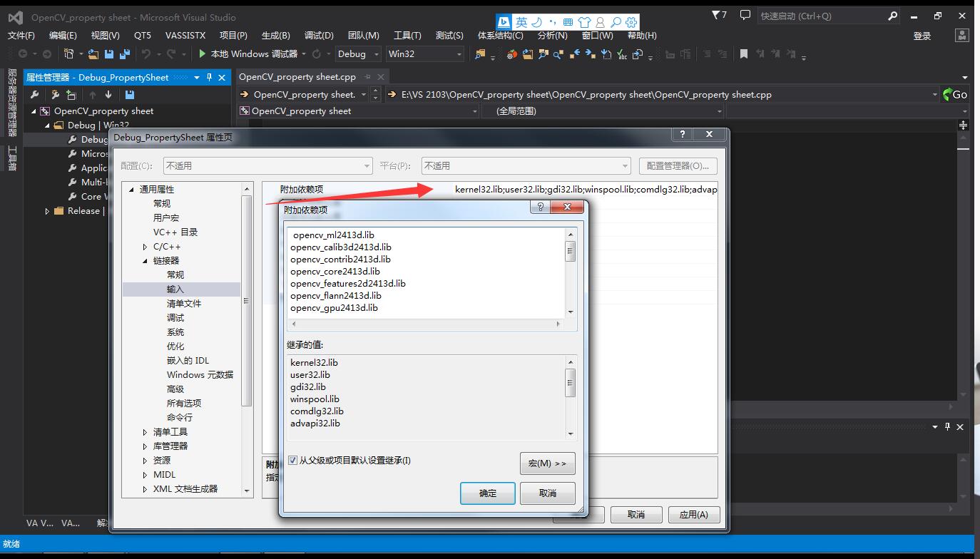Image resolution: width=980 pixels, height=559 pixels.
Task: Click the 宏(M) >> button
Action: click(548, 463)
